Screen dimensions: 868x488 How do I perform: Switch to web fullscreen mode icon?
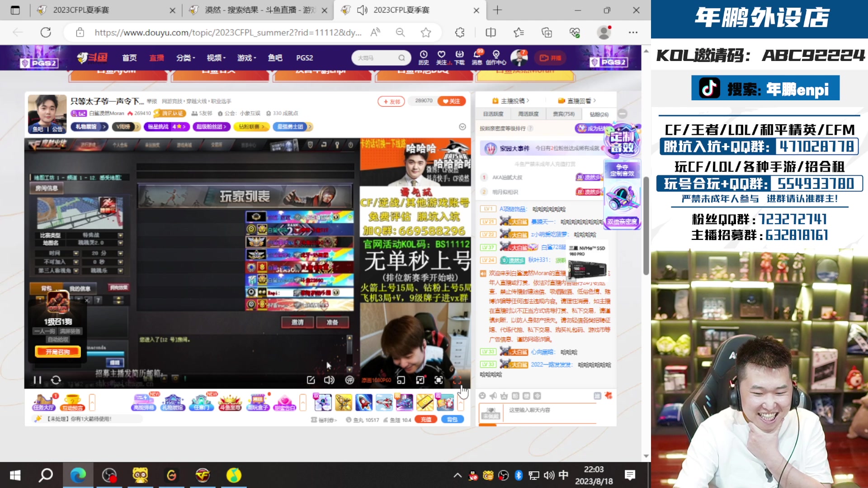[439, 380]
